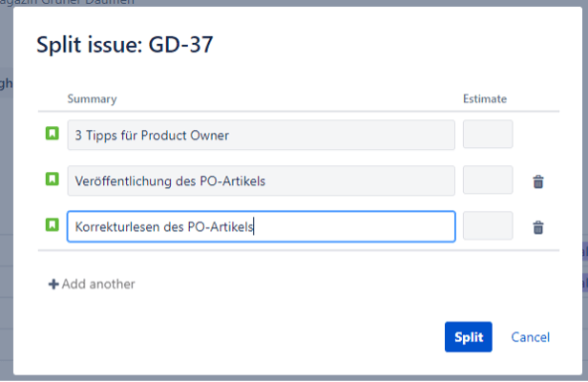Delete the 'Korrekturlesen des PO-Artikels' row via trash icon

[x=538, y=227]
